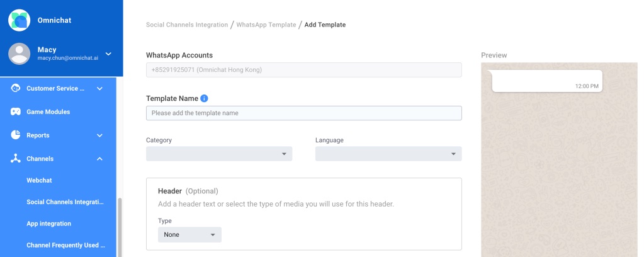Click the Template Name info icon
Viewport: 644px width, 257px height.
point(204,98)
